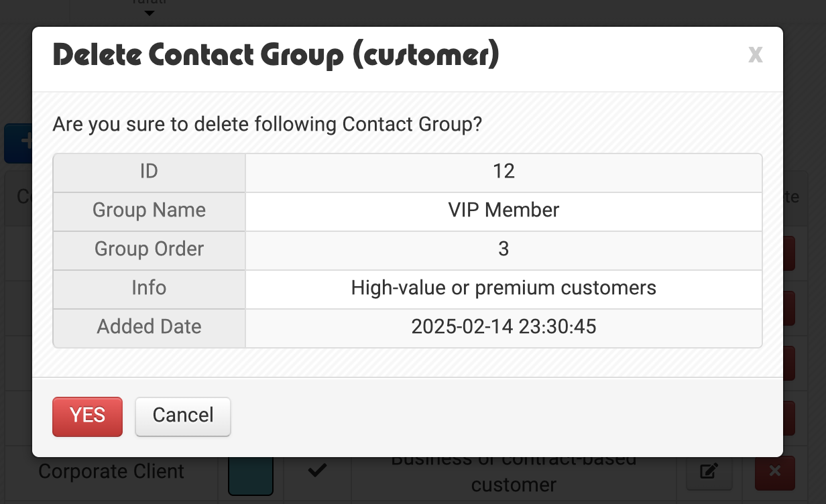Click the checkmark in the Corporate Client row
Image resolution: width=826 pixels, height=504 pixels.
(x=316, y=471)
